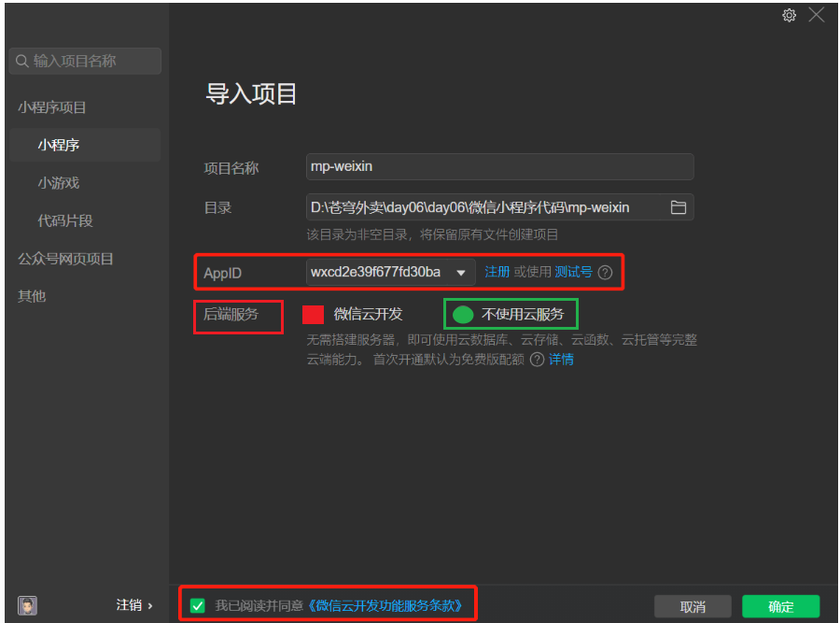Viewport: 840px width, 623px height.
Task: Edit the 项目名称 field mp-weixin
Action: 500,167
